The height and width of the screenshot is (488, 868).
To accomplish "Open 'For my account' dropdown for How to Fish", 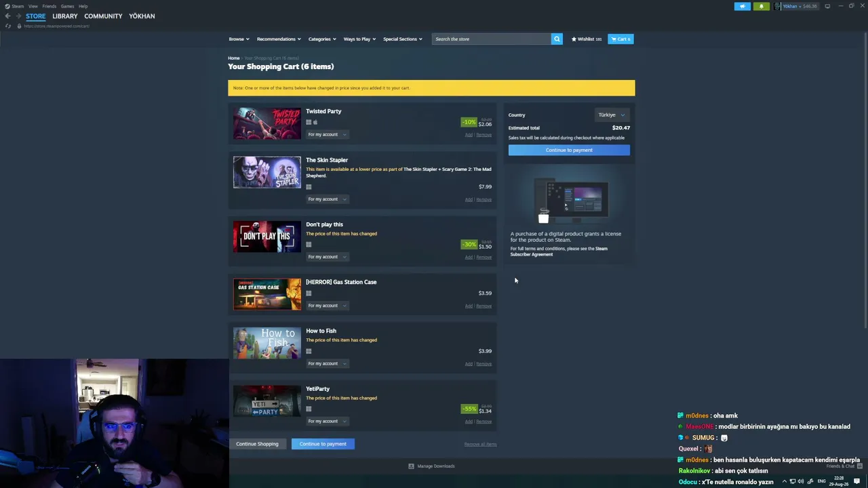I will (x=328, y=363).
